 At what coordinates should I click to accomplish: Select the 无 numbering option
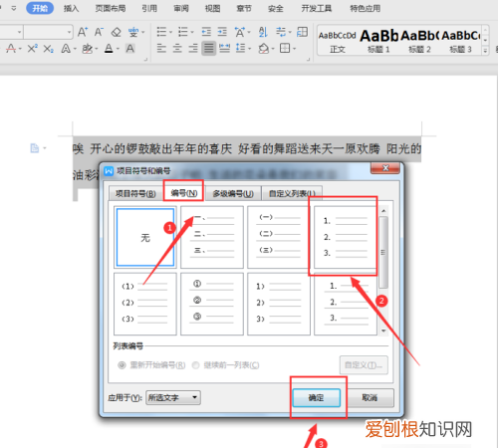tap(145, 237)
